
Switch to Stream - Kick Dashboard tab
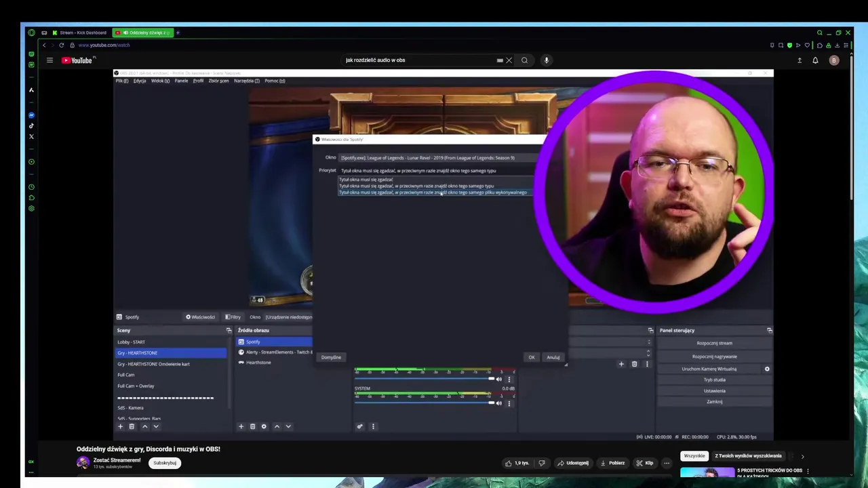point(79,33)
